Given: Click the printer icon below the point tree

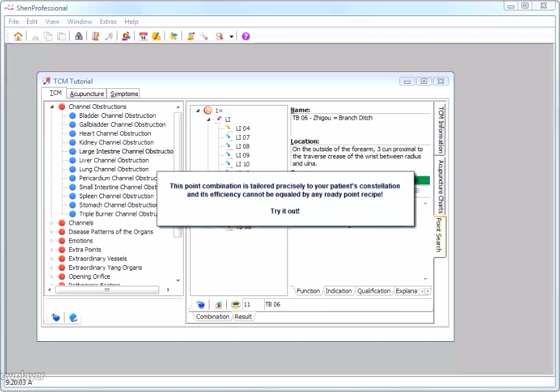Looking at the screenshot, I should point(236,304).
